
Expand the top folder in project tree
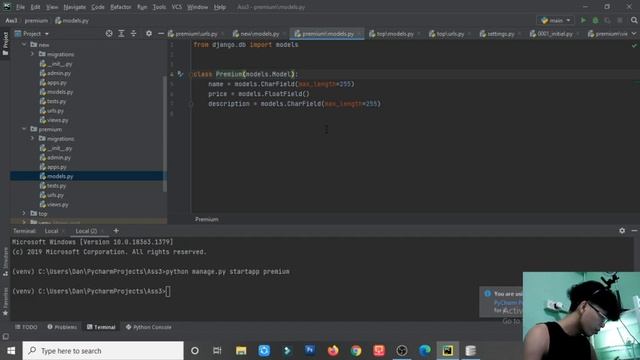click(x=24, y=213)
